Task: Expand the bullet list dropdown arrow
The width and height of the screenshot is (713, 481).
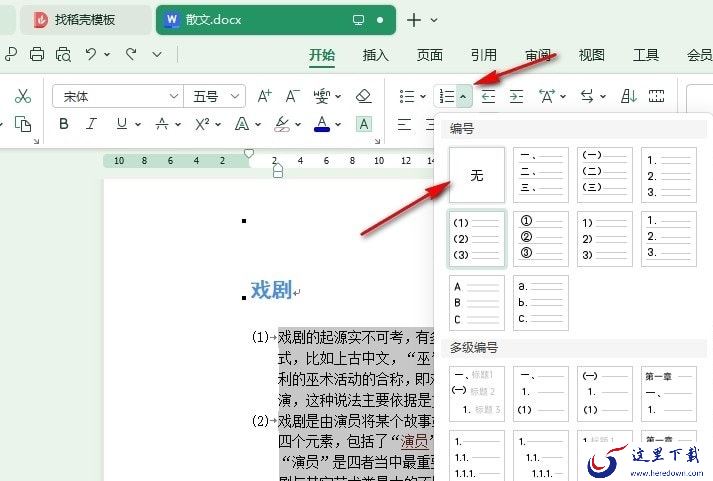Action: point(423,96)
